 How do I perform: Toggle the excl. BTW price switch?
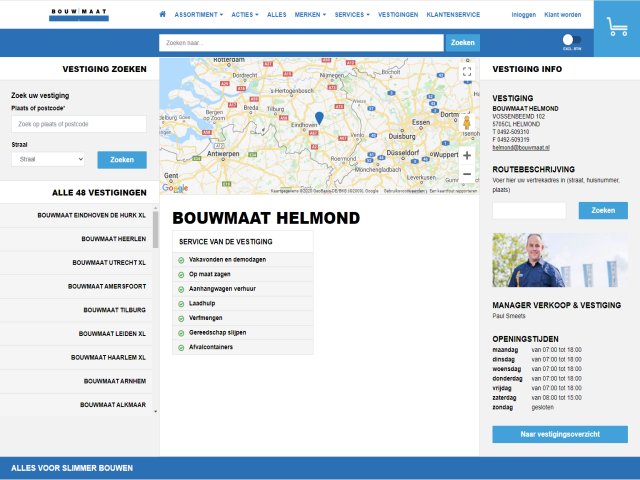[573, 40]
